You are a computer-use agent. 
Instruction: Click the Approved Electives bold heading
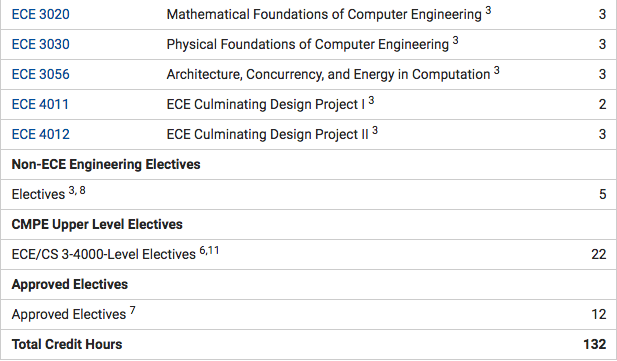coord(70,284)
